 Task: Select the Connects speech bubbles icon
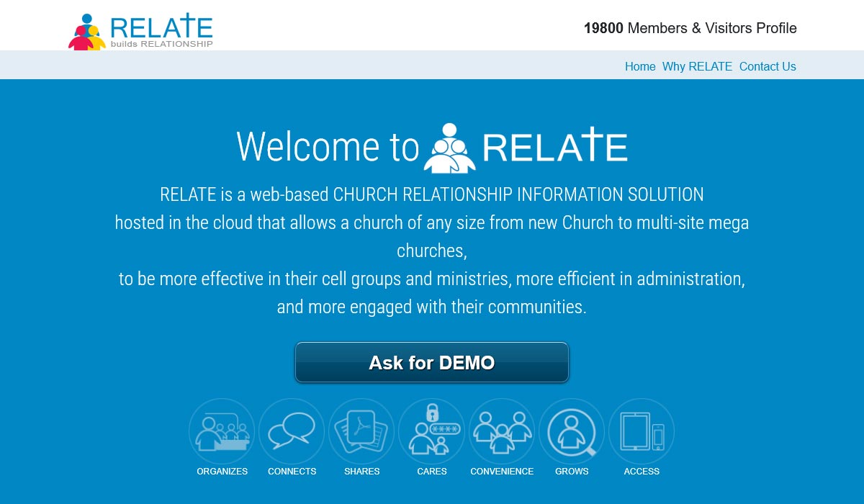(292, 431)
